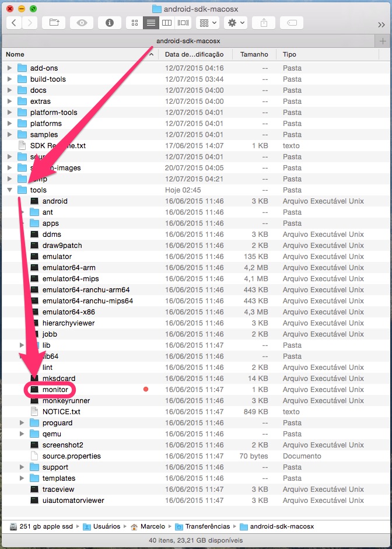
Task: Open the Get Info button
Action: tap(110, 23)
